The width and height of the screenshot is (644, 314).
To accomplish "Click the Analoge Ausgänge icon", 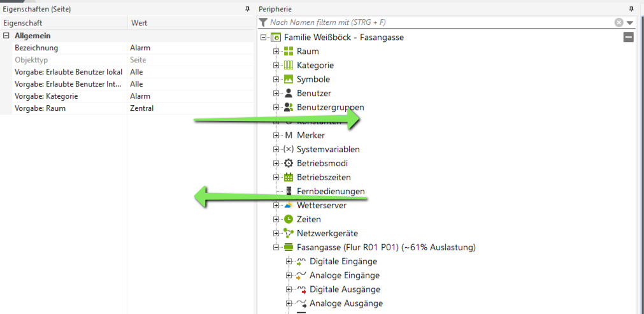I will tap(301, 304).
